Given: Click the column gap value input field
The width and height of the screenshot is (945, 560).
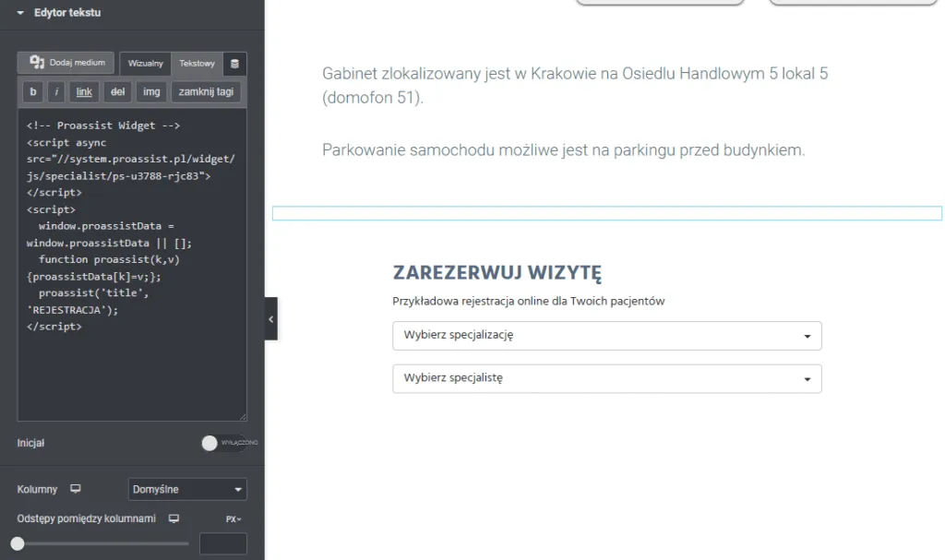Looking at the screenshot, I should click(222, 543).
